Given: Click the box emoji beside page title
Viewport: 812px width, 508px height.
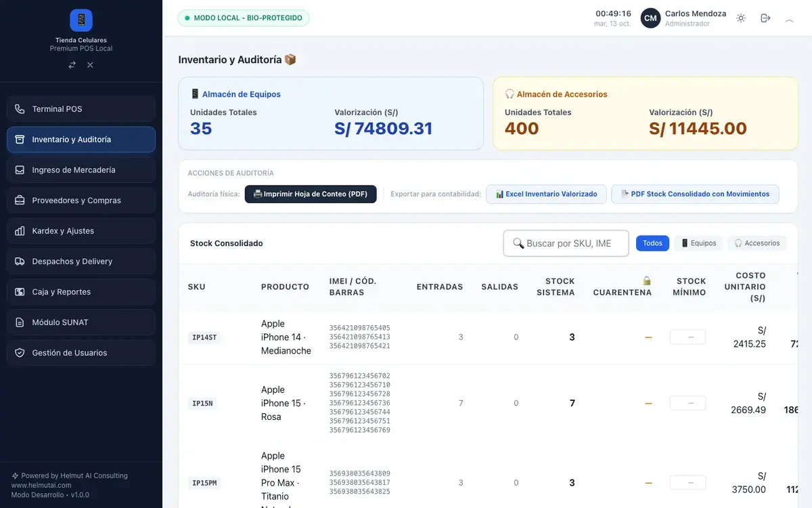Looking at the screenshot, I should click(x=290, y=60).
